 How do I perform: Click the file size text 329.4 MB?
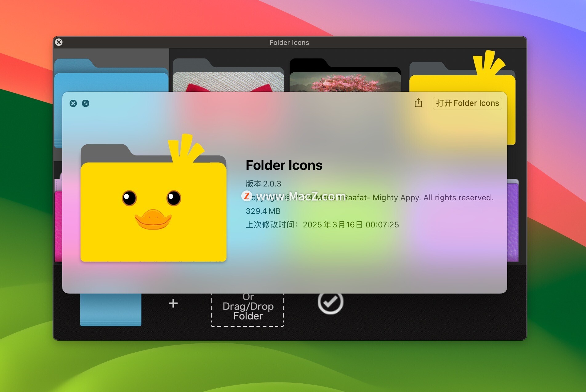coord(263,211)
